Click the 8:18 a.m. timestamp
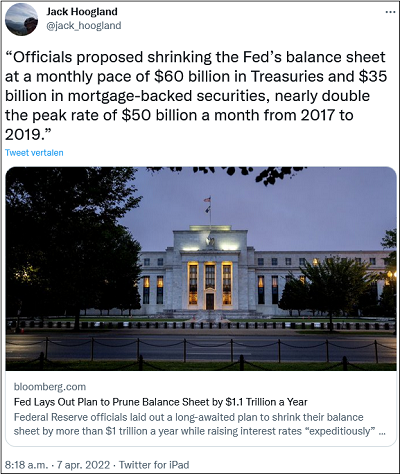The image size is (400, 474). coord(27,465)
